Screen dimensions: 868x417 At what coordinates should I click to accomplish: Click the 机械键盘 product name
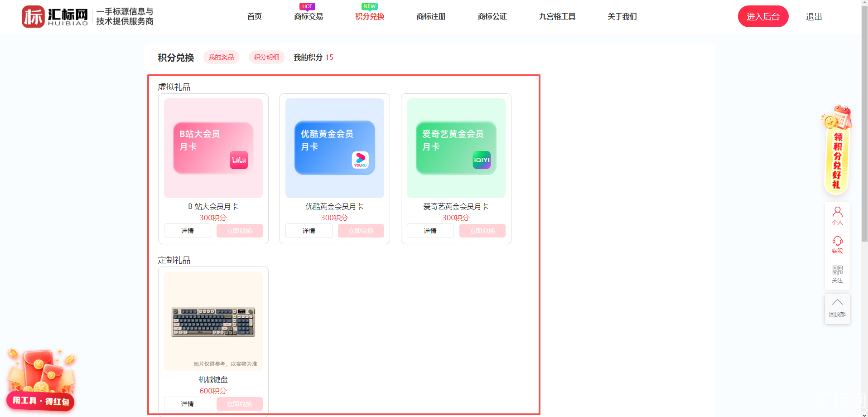coord(213,379)
